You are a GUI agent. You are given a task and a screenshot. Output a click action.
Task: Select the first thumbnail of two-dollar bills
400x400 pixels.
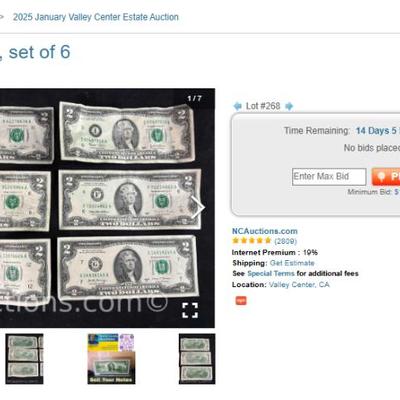(x=24, y=359)
